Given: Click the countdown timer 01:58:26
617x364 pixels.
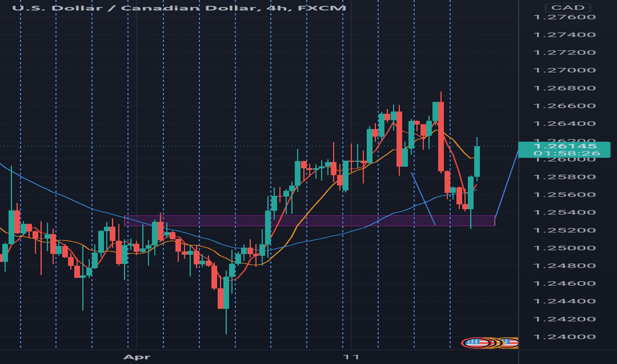Looking at the screenshot, I should click(567, 154).
